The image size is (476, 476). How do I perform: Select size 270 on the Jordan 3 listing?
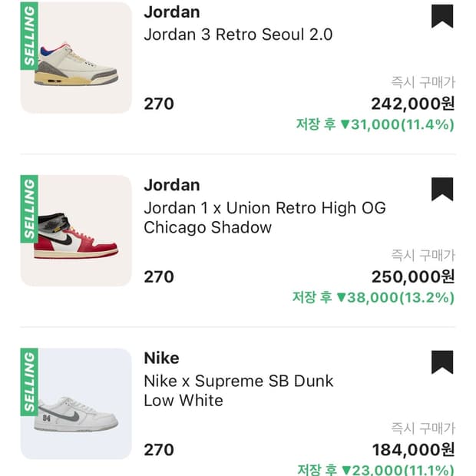pos(159,104)
